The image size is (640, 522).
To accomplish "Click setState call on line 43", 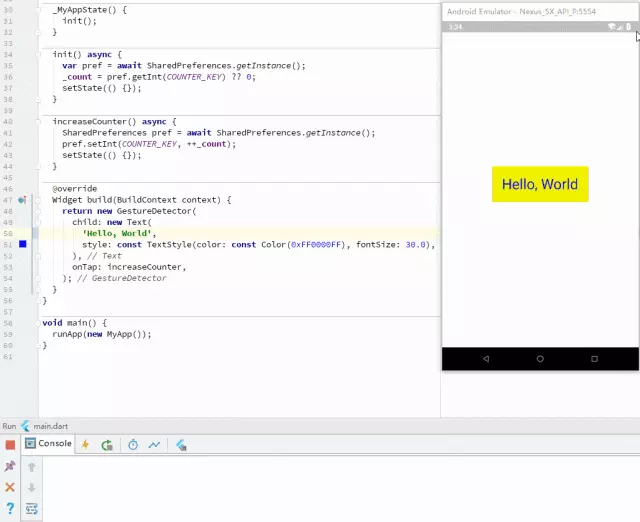I will click(82, 155).
